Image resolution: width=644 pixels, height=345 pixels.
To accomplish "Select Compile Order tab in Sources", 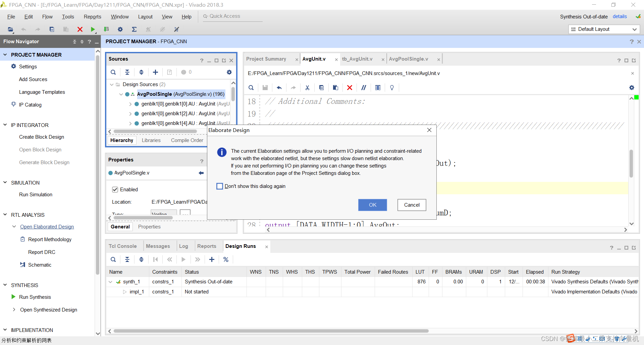I will click(187, 140).
